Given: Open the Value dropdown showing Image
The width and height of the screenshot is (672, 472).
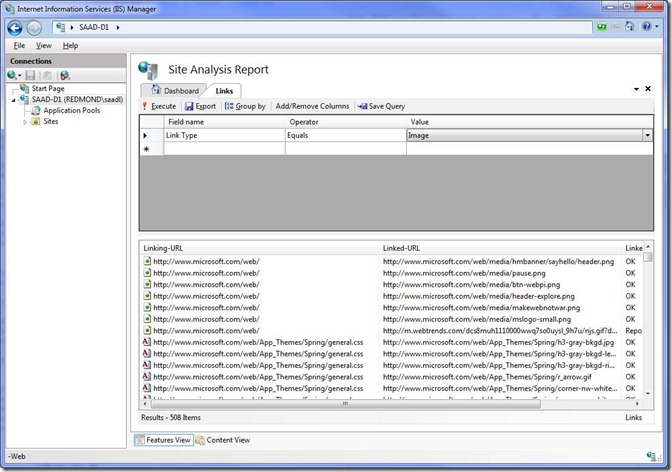Looking at the screenshot, I should (647, 135).
